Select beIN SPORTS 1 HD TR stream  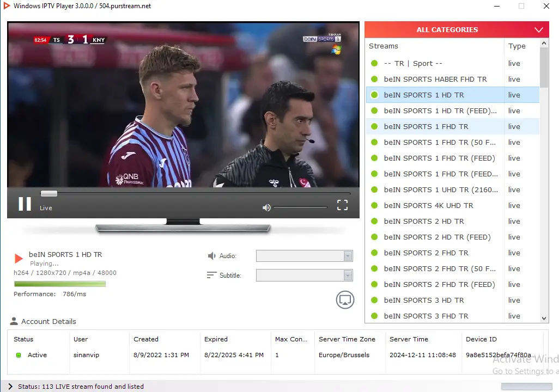click(453, 95)
